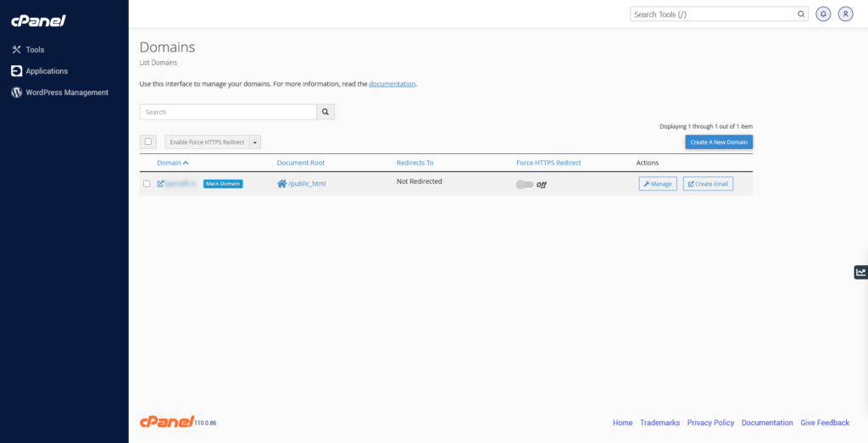Check the select-all domains checkbox
868x443 pixels.
148,142
